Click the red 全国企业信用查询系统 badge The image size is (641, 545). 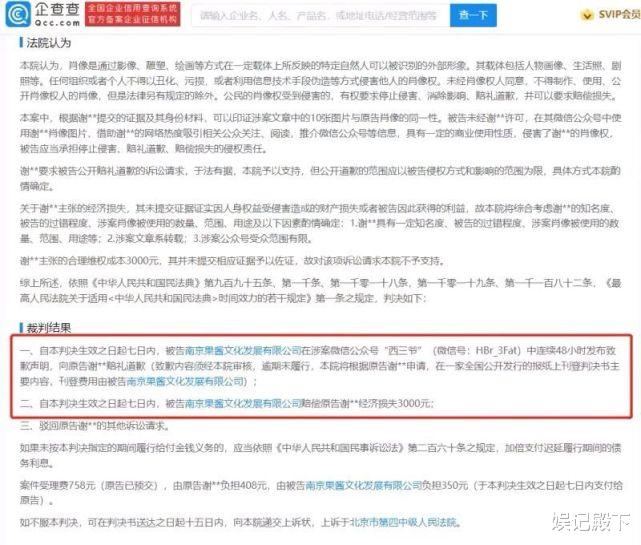pyautogui.click(x=133, y=14)
